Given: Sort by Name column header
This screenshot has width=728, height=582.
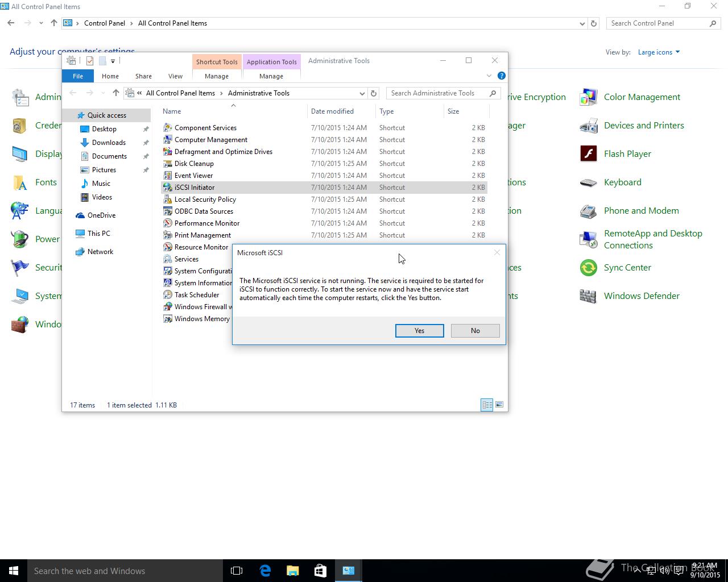Looking at the screenshot, I should 233,111.
